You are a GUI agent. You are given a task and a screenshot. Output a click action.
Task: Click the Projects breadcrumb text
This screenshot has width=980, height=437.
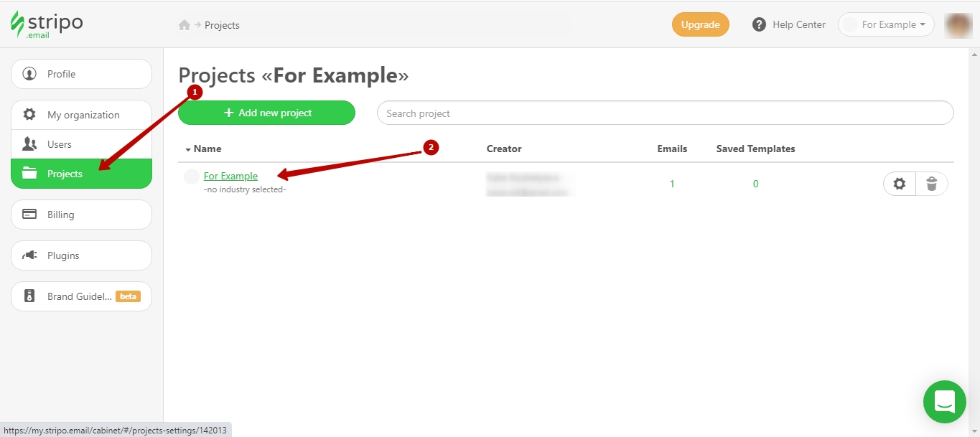[222, 25]
